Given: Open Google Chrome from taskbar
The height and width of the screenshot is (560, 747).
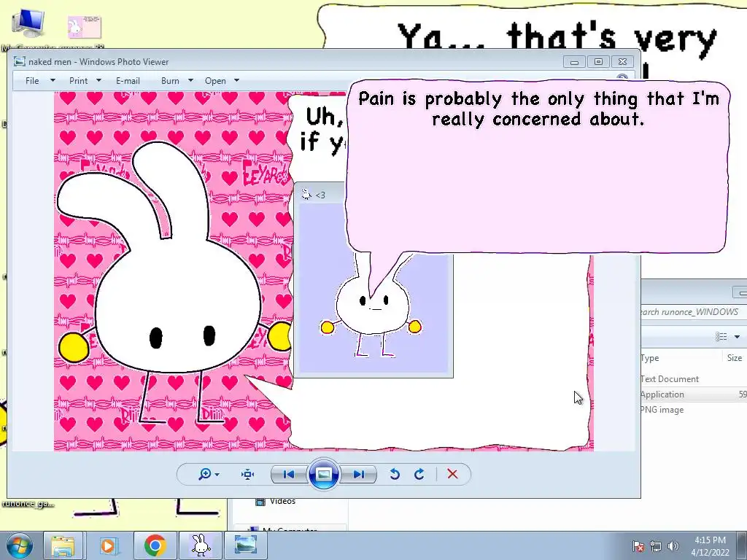Looking at the screenshot, I should click(155, 545).
